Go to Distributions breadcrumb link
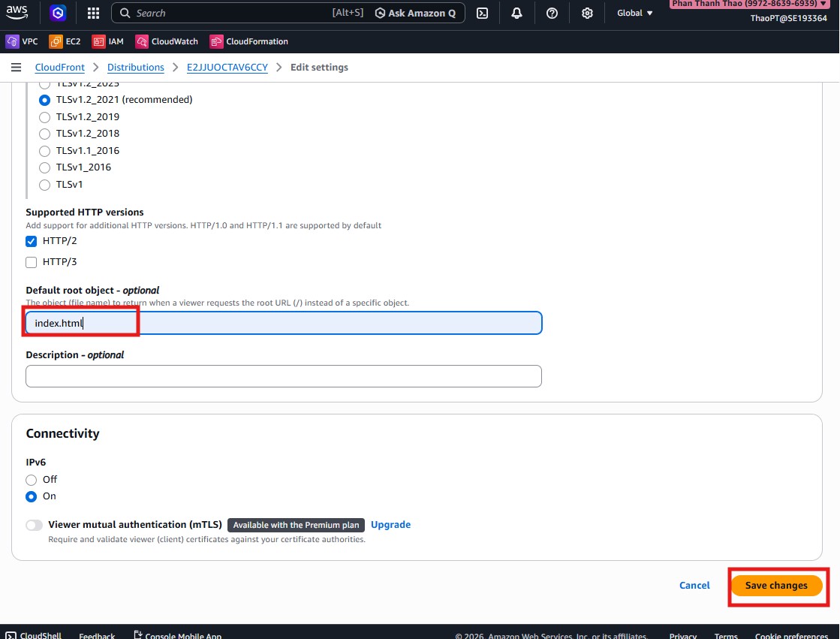Screen dimensions: 840x639 (135, 68)
